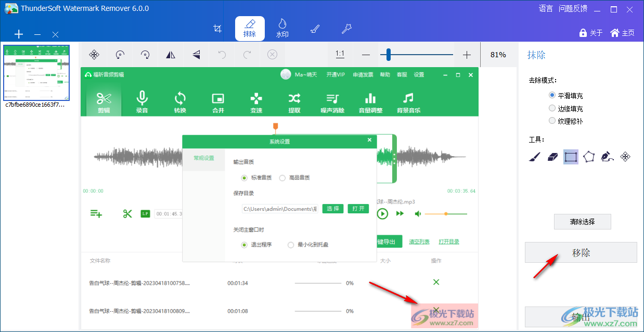644x332 pixels.
Task: Zoom out with the minus button
Action: click(x=366, y=55)
